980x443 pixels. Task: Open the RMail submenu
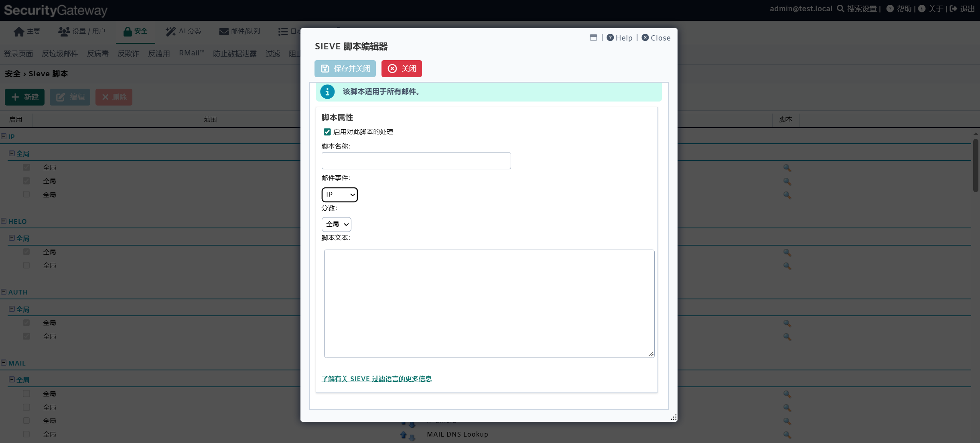click(x=192, y=53)
